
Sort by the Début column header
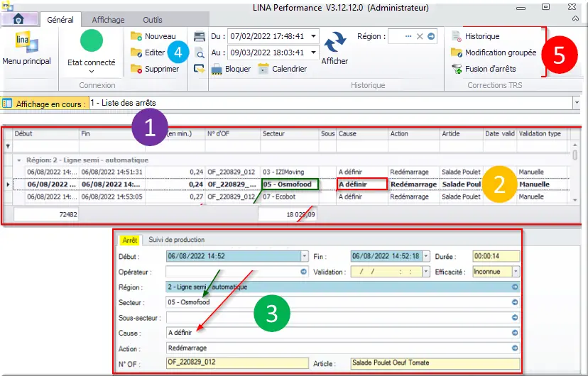coord(45,133)
